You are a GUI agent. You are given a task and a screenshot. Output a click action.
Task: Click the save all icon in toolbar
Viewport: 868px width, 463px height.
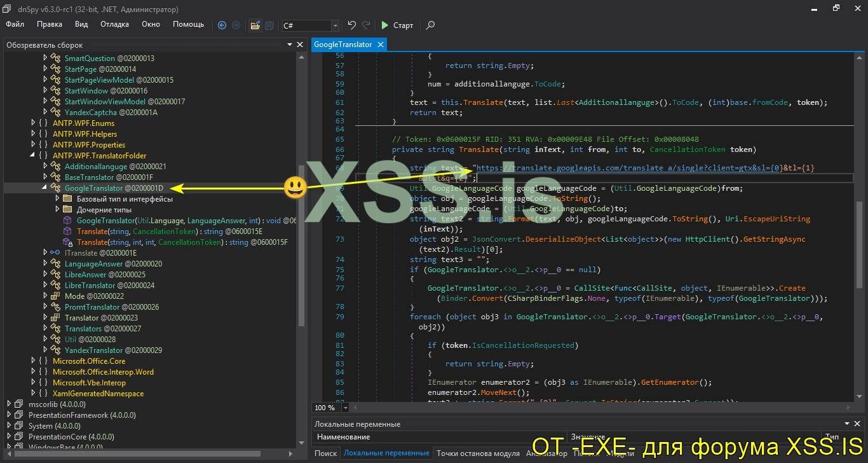click(x=269, y=25)
